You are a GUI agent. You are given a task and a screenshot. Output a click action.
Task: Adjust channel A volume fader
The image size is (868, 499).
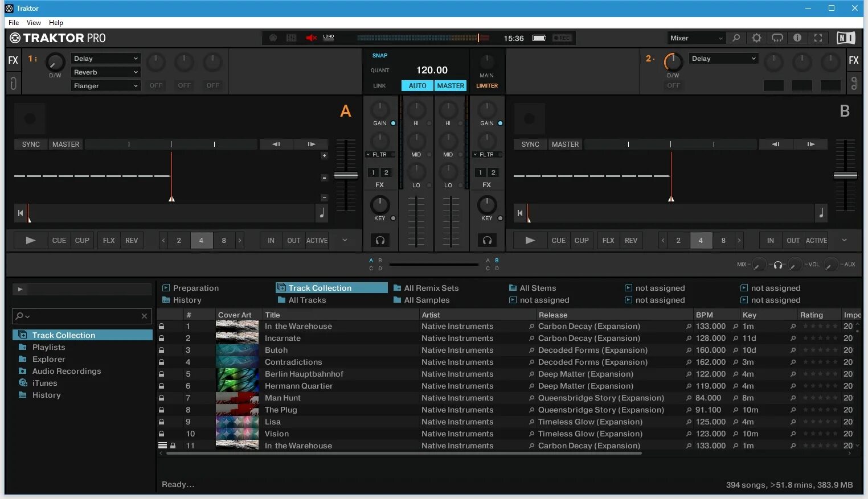(416, 222)
